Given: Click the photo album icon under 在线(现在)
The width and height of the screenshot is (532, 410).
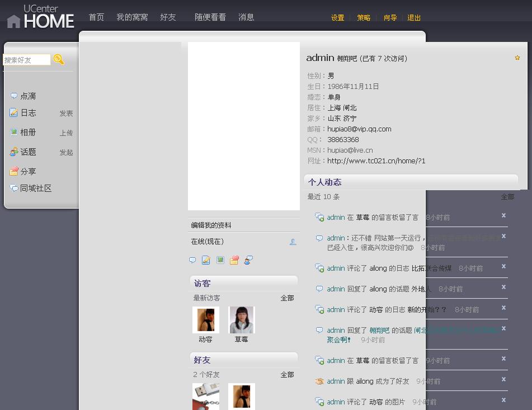Looking at the screenshot, I should 220,260.
